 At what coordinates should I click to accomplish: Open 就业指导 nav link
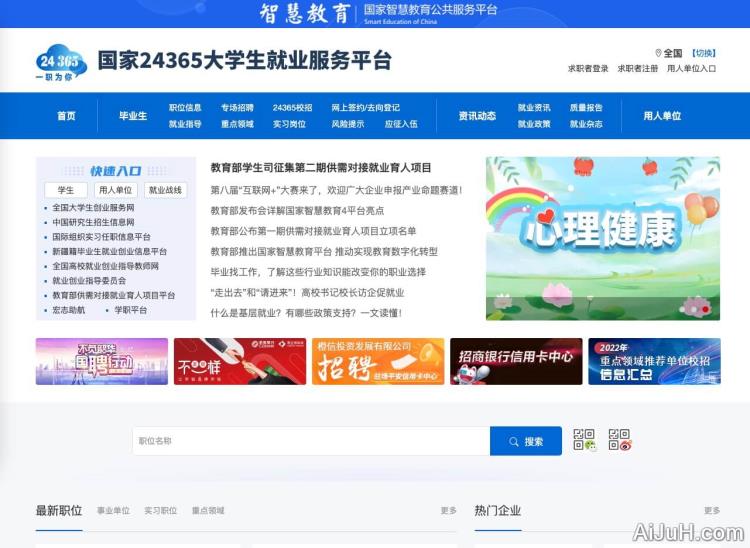click(185, 124)
